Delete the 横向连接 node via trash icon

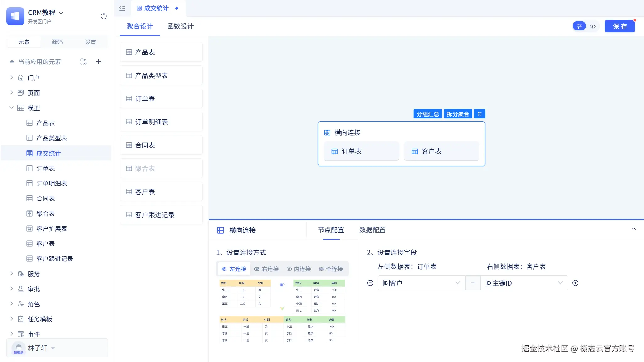coord(479,114)
